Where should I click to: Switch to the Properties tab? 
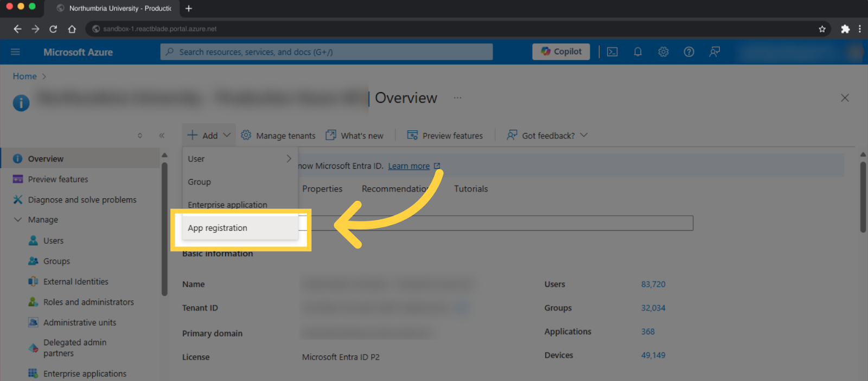pos(322,189)
